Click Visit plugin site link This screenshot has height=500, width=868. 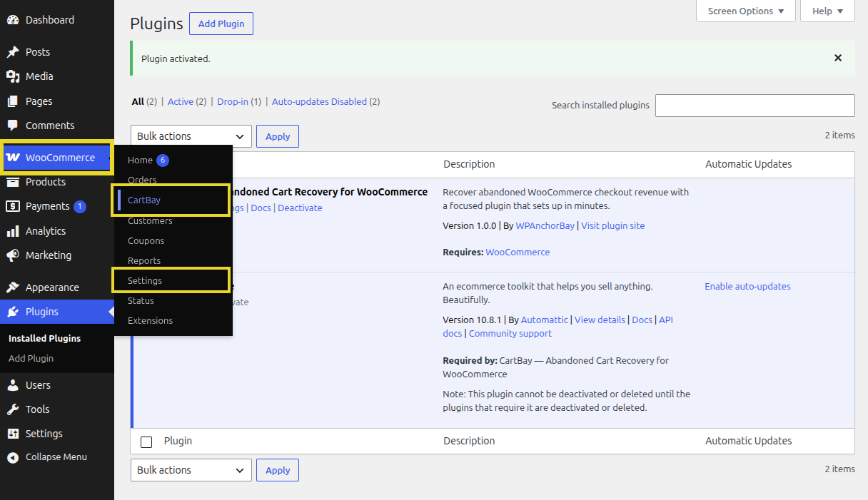(x=613, y=226)
